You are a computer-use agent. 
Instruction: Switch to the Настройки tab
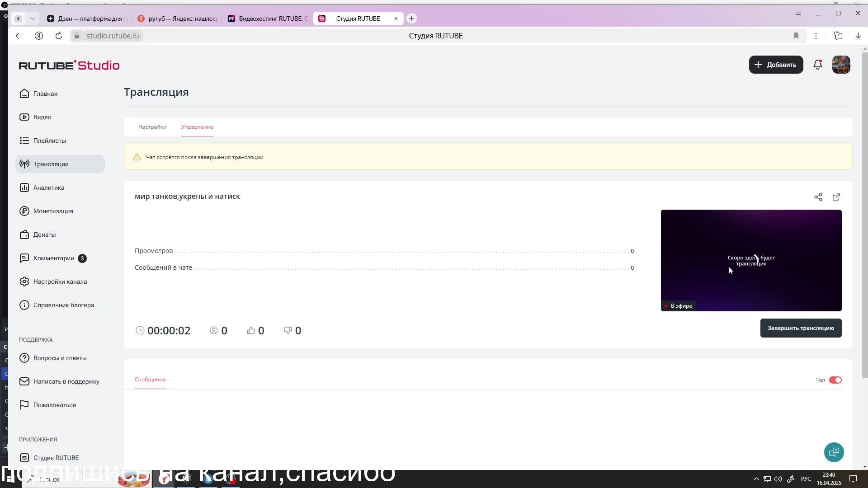pos(152,127)
